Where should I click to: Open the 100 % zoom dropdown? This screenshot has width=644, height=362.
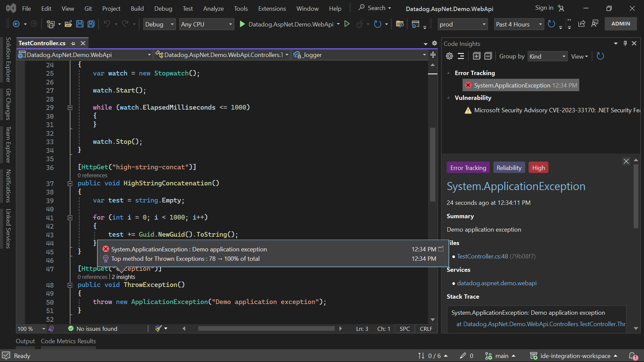[x=32, y=328]
